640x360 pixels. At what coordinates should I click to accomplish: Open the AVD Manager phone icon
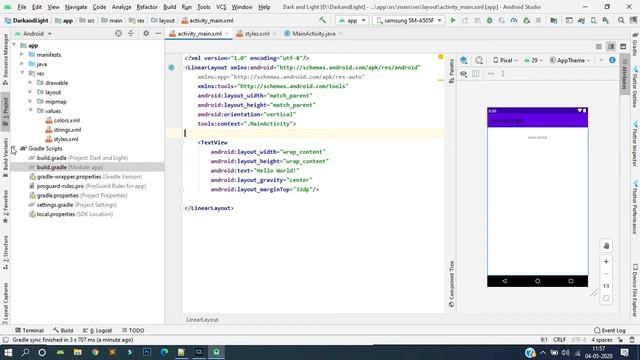(593, 20)
